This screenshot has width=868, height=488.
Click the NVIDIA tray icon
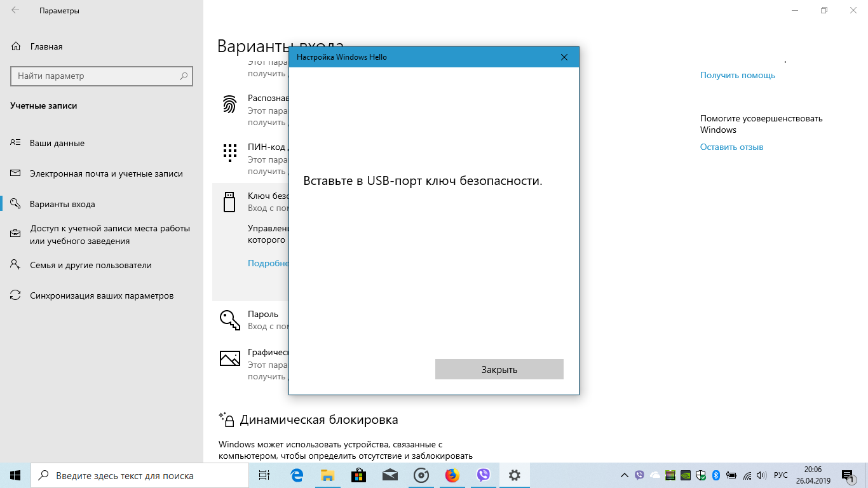pos(686,475)
